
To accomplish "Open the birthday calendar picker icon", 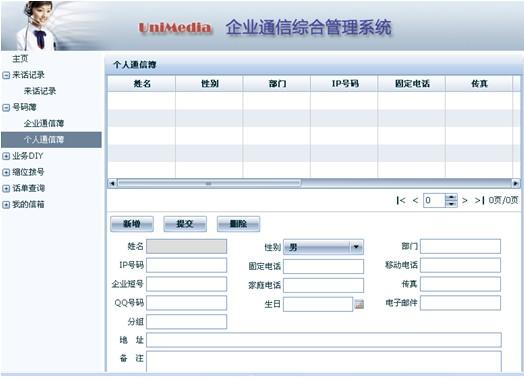I will 359,304.
